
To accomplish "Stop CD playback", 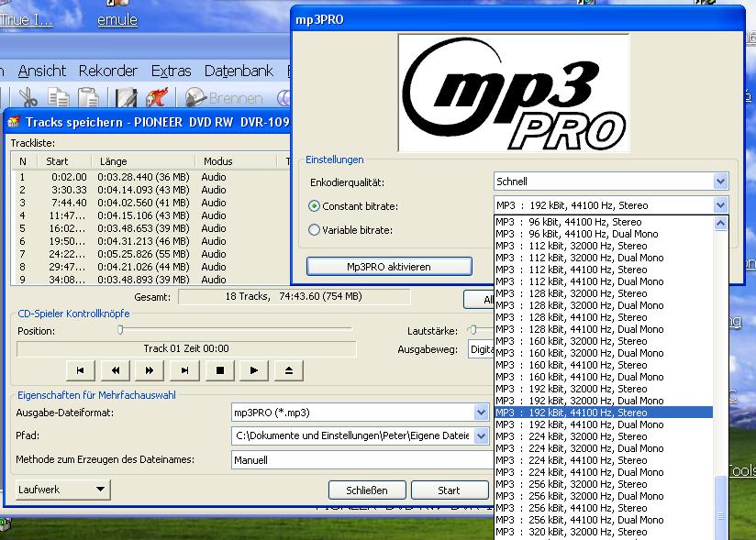I will coord(220,370).
